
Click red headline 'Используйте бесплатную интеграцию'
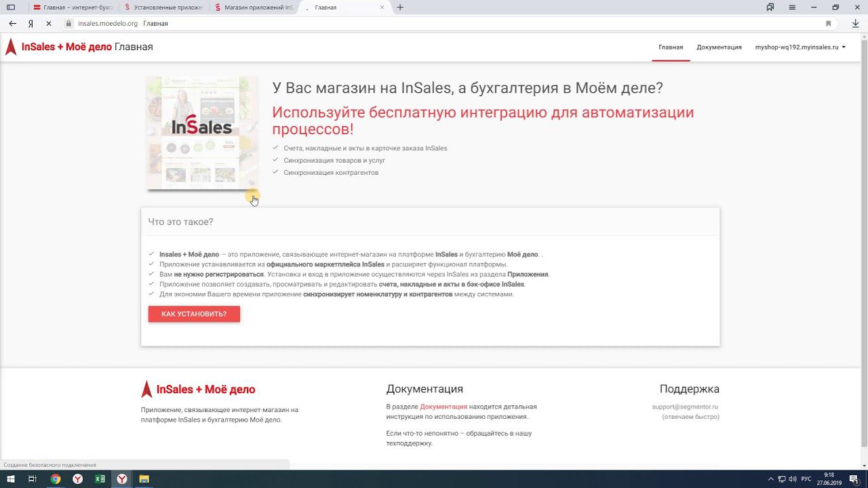pyautogui.click(x=483, y=121)
